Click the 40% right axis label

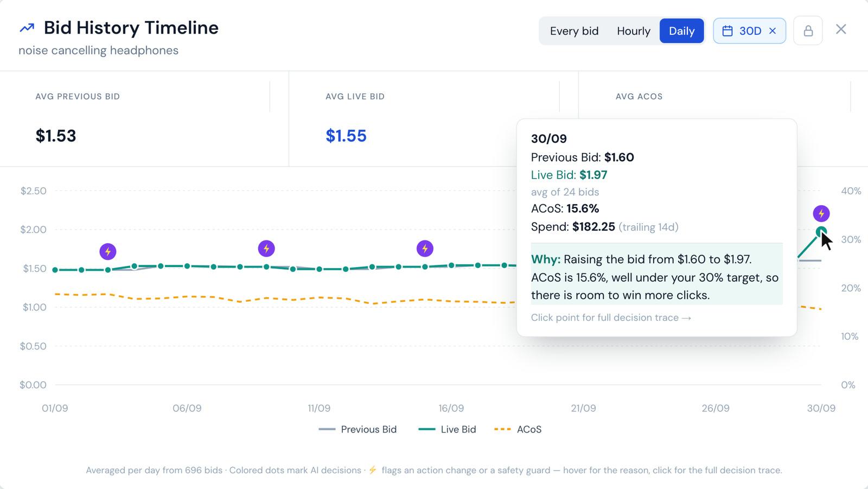pyautogui.click(x=851, y=191)
